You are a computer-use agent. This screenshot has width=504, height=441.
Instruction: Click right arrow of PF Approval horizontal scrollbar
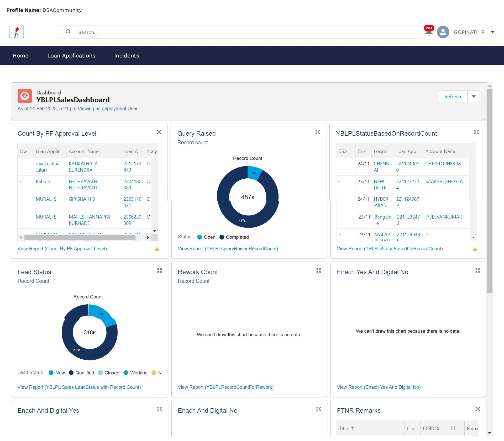[x=148, y=237]
